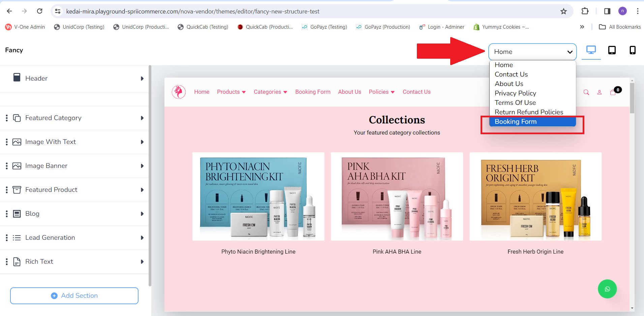Select Booking Form in page dropdown

pos(532,121)
